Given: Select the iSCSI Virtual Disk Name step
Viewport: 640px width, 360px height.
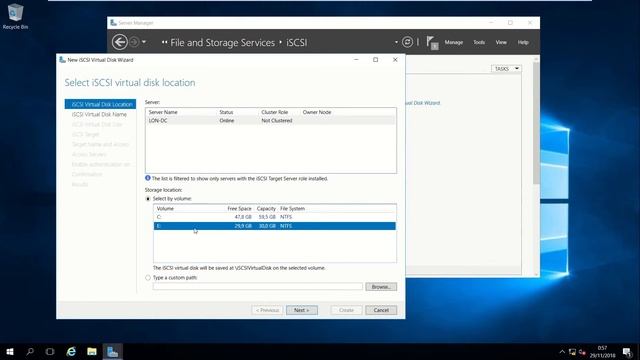Looking at the screenshot, I should click(99, 114).
